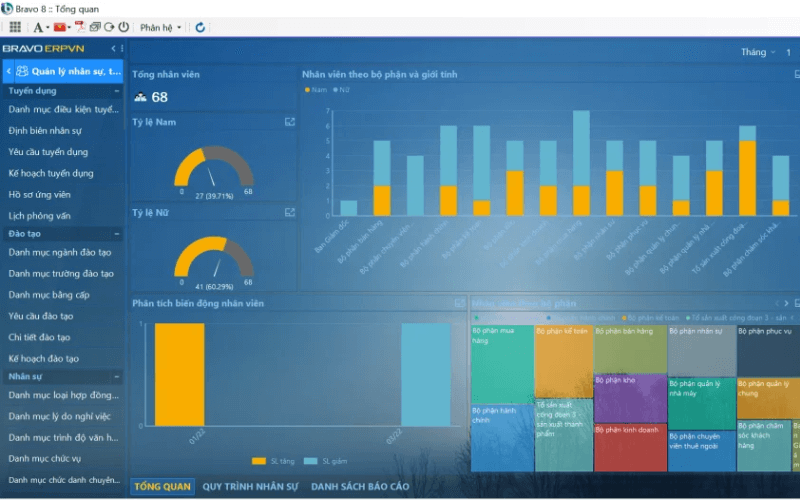Switch to the Quy trình nhân sự tab

(250, 487)
